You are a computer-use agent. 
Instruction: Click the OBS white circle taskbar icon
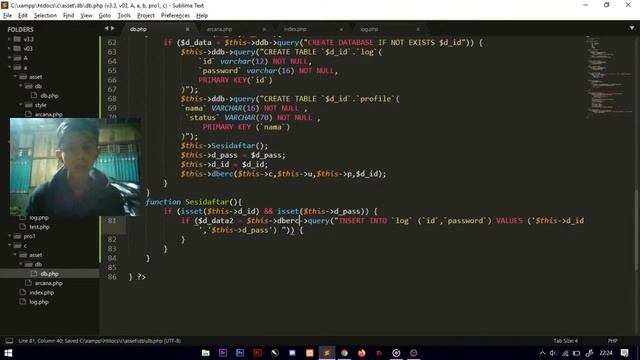click(396, 353)
